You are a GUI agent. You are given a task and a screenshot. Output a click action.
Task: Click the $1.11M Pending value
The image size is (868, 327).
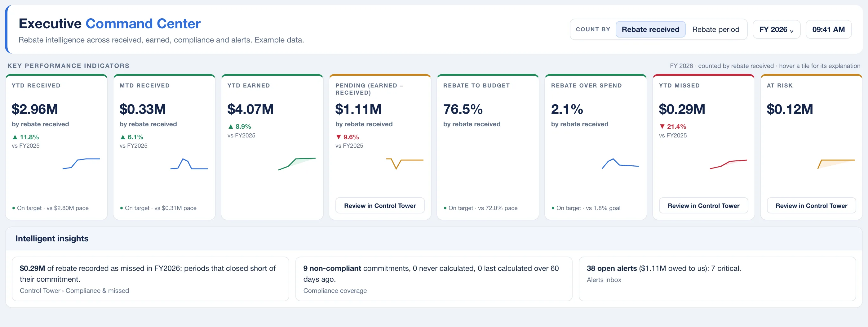358,109
